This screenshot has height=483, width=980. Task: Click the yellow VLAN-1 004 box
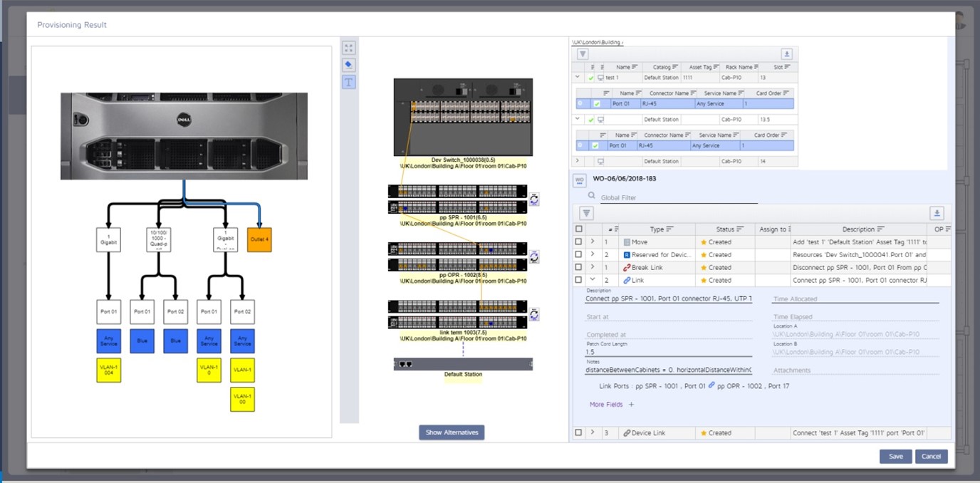pyautogui.click(x=109, y=370)
